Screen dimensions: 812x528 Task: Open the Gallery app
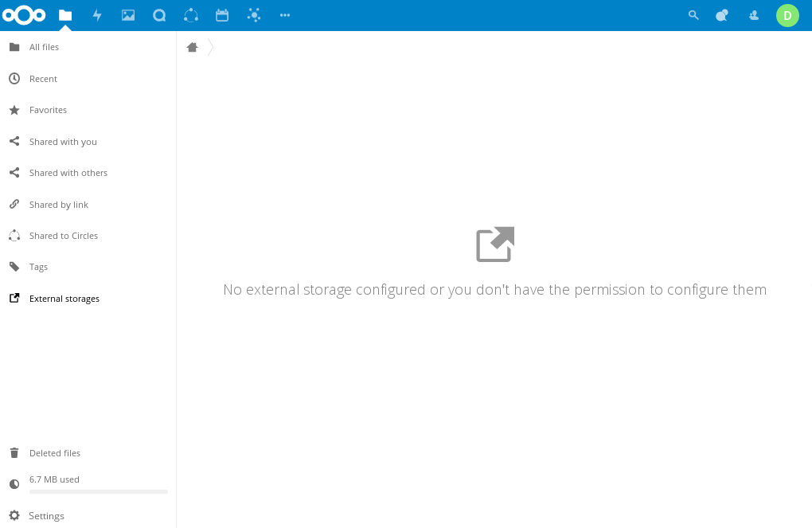pyautogui.click(x=128, y=15)
